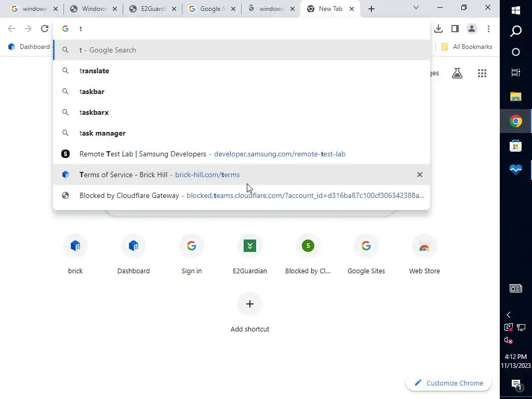Open Chrome downloads icon

(x=438, y=29)
